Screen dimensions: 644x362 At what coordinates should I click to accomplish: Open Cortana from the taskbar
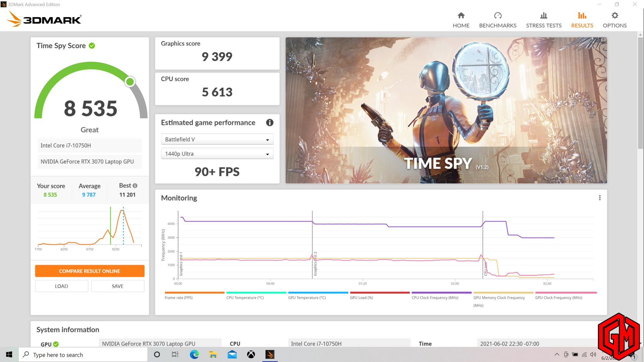point(157,355)
